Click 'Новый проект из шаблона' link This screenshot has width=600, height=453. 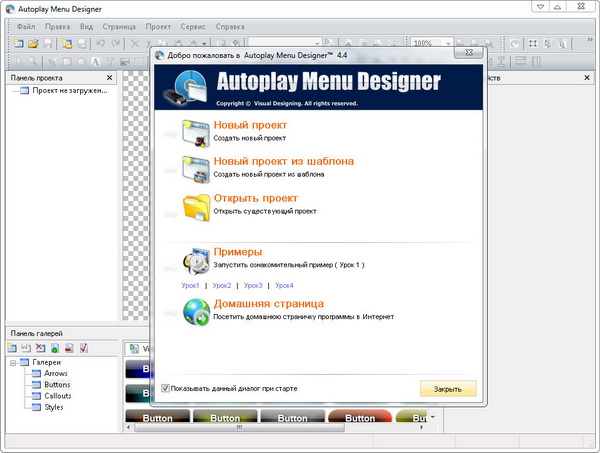[284, 161]
